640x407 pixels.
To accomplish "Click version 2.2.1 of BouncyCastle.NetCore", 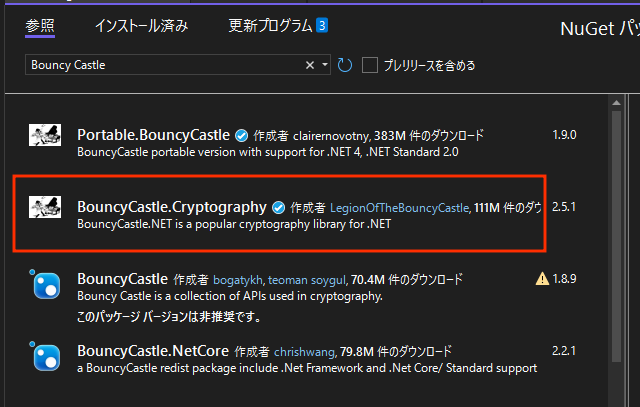I will point(564,351).
